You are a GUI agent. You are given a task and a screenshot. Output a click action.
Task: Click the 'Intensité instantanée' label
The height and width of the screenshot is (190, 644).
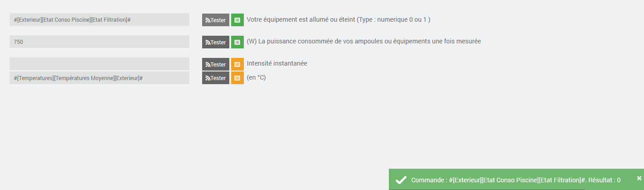(x=277, y=63)
